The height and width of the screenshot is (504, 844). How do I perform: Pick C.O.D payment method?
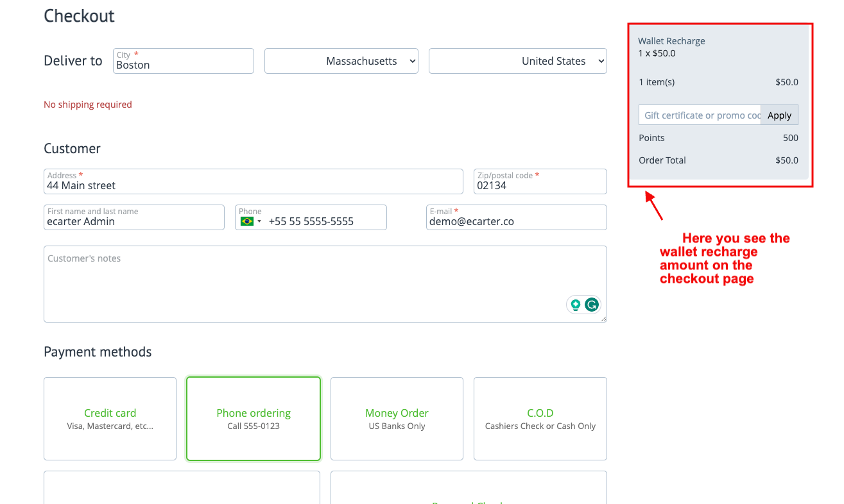[x=540, y=419]
